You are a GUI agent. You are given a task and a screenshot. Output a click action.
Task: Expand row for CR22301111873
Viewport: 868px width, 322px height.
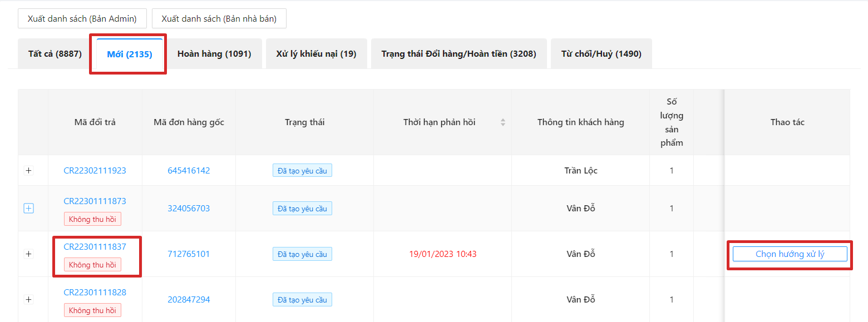[x=29, y=209]
